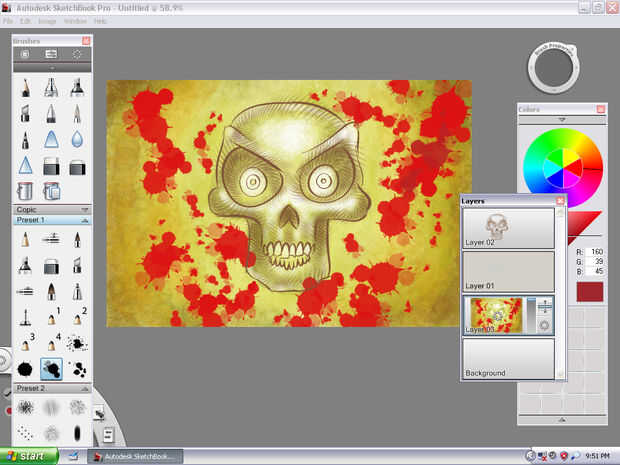The width and height of the screenshot is (620, 465).
Task: Select the scattered dots brush in Preset 2
Action: point(25,433)
